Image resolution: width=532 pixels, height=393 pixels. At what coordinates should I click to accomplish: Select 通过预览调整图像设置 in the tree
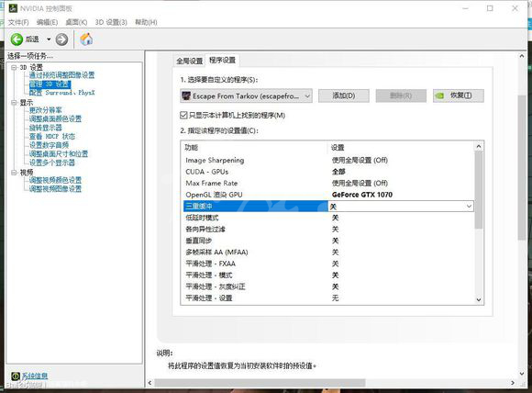click(x=61, y=75)
